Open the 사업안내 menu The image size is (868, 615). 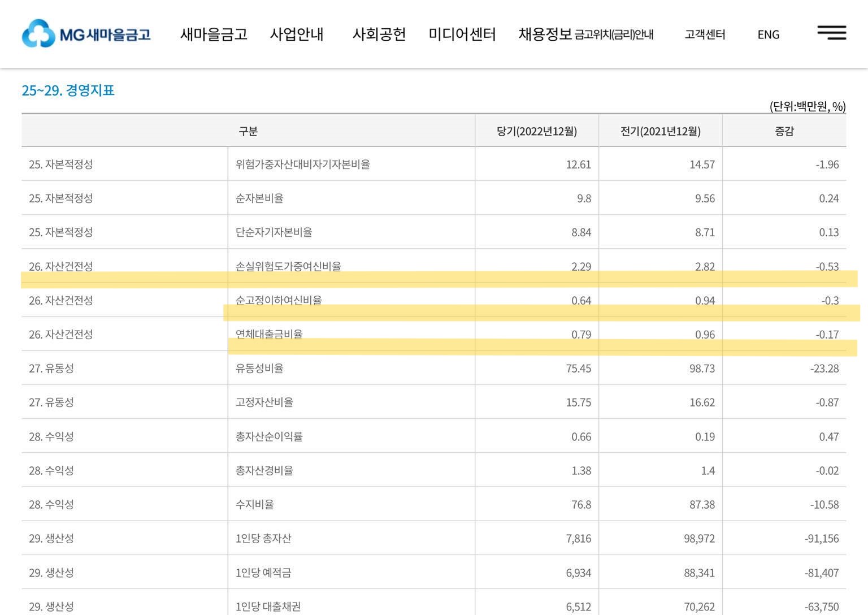click(297, 34)
